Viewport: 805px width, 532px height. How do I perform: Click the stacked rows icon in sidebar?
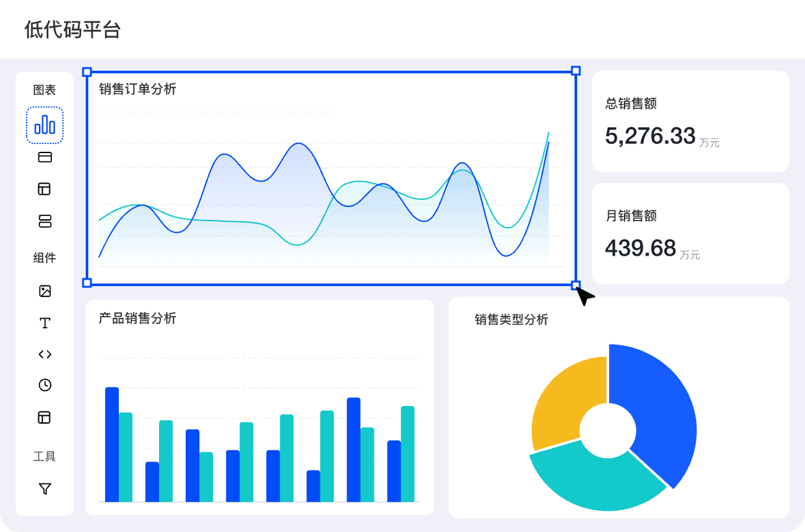click(x=45, y=221)
